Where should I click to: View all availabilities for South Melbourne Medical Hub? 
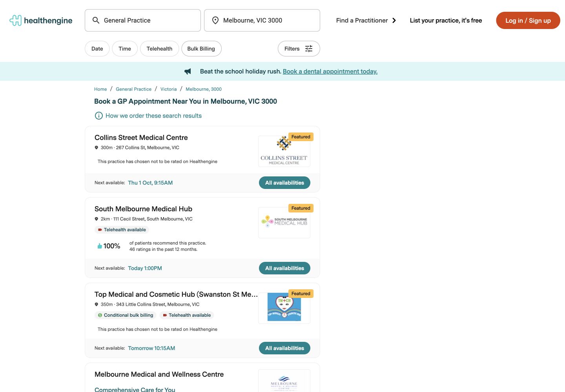coord(284,268)
